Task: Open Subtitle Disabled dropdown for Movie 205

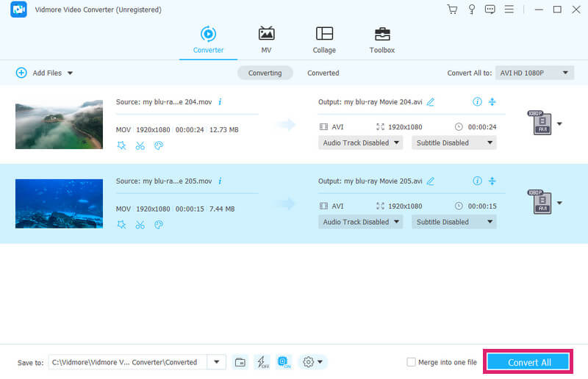Action: 453,222
